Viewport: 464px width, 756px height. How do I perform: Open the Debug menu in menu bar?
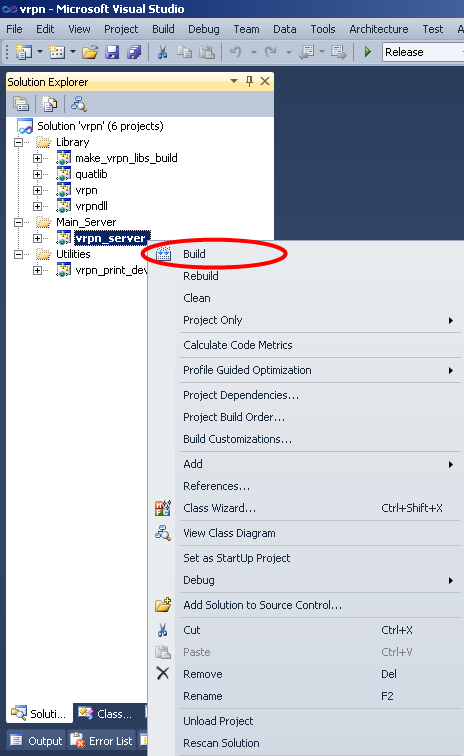[x=204, y=29]
